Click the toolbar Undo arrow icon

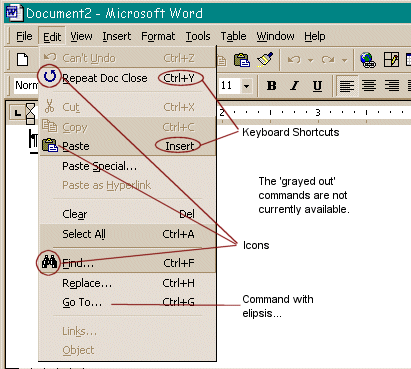294,60
